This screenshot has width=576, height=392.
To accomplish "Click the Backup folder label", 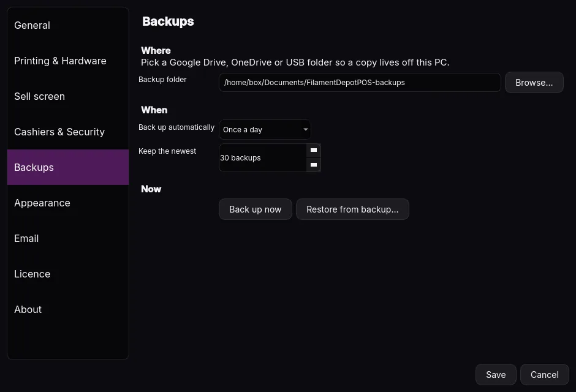I will coord(162,80).
